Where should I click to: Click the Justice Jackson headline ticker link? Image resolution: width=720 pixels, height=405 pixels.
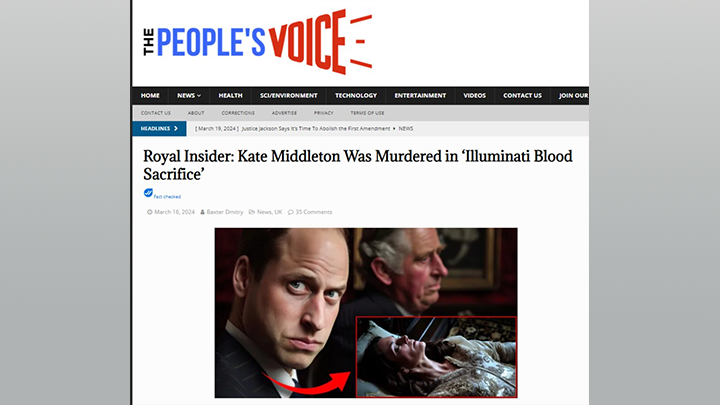[315, 129]
